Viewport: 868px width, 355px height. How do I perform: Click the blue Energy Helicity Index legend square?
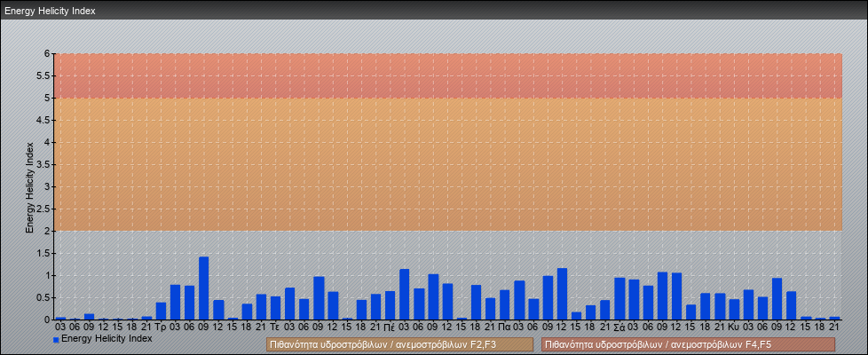coord(56,339)
